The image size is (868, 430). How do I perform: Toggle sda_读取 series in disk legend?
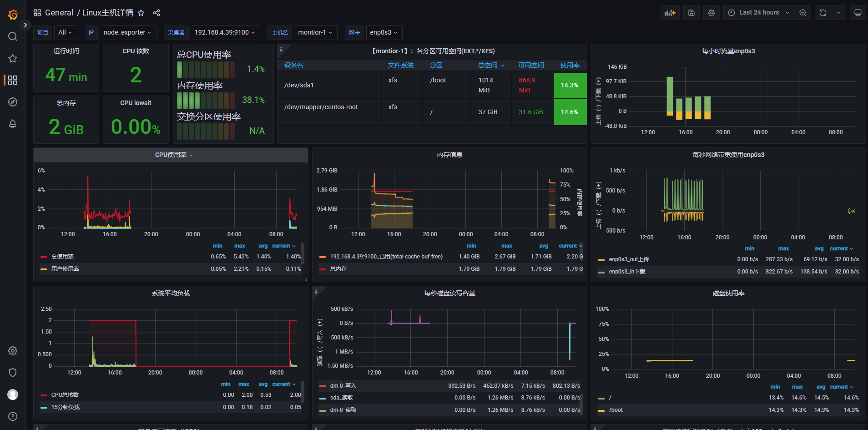[342, 398]
